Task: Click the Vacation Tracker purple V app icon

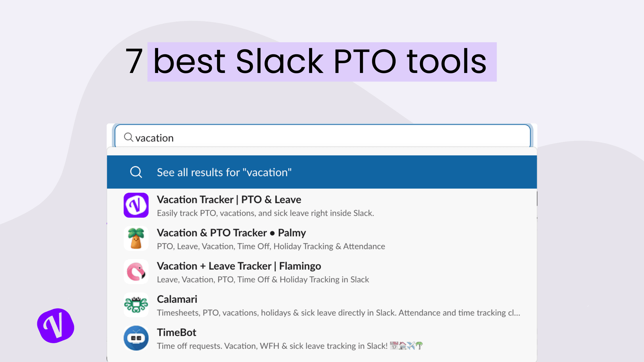Action: click(136, 205)
